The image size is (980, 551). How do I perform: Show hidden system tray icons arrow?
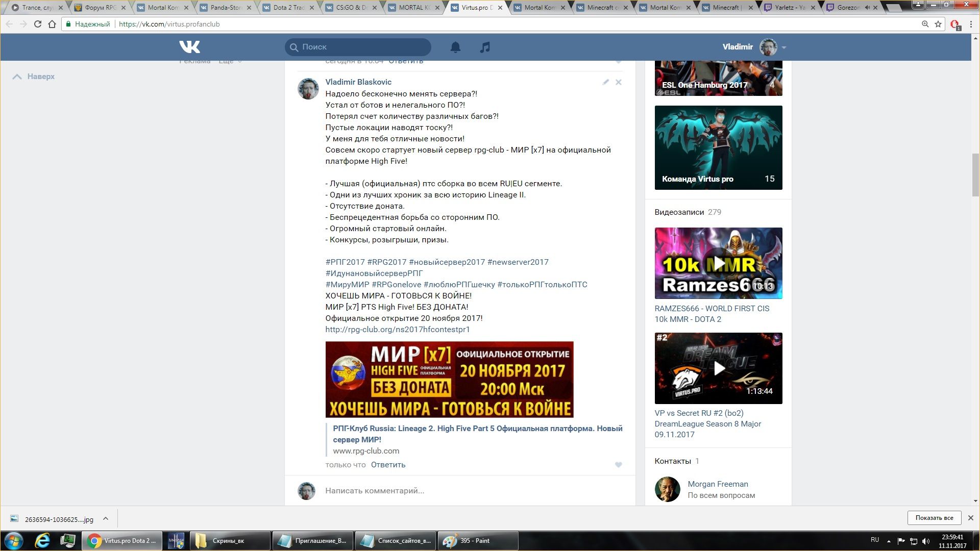coord(889,541)
